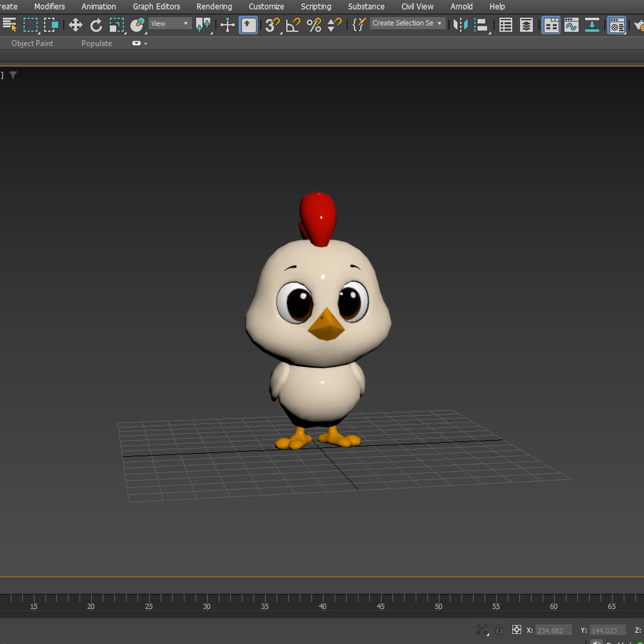Choose the Rectangular Selection Region tool

coord(30,24)
